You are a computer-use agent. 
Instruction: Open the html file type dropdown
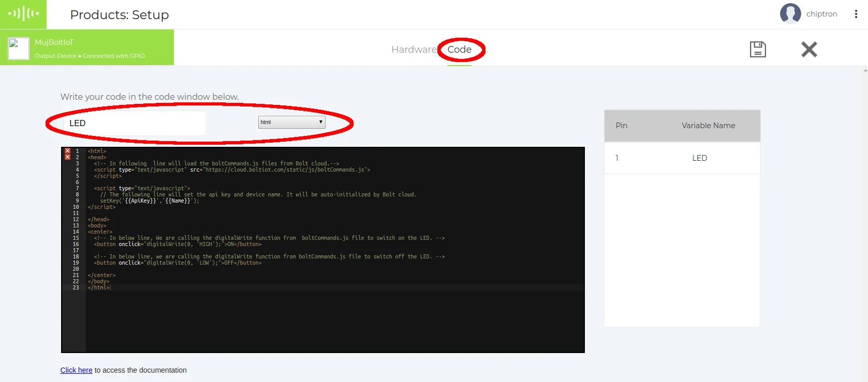pos(291,122)
